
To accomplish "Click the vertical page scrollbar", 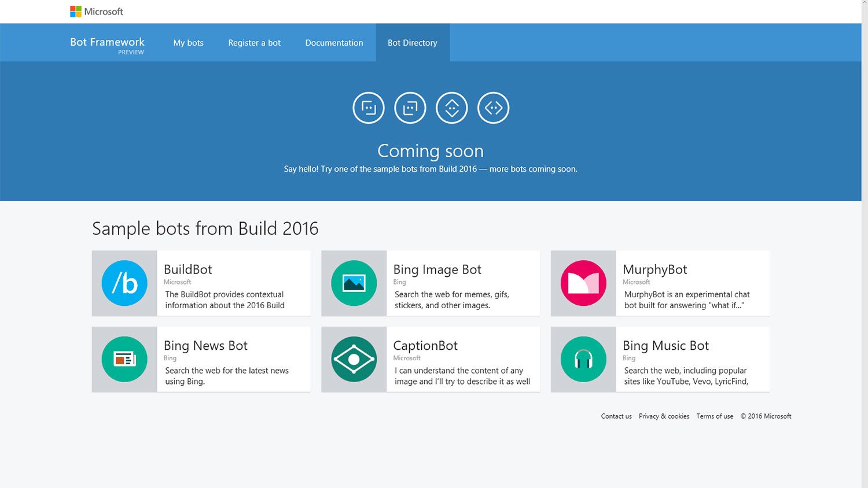I will (x=865, y=244).
